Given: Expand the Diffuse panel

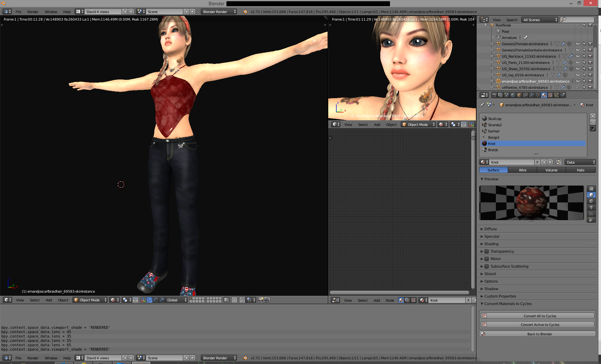Looking at the screenshot, I should 490,229.
